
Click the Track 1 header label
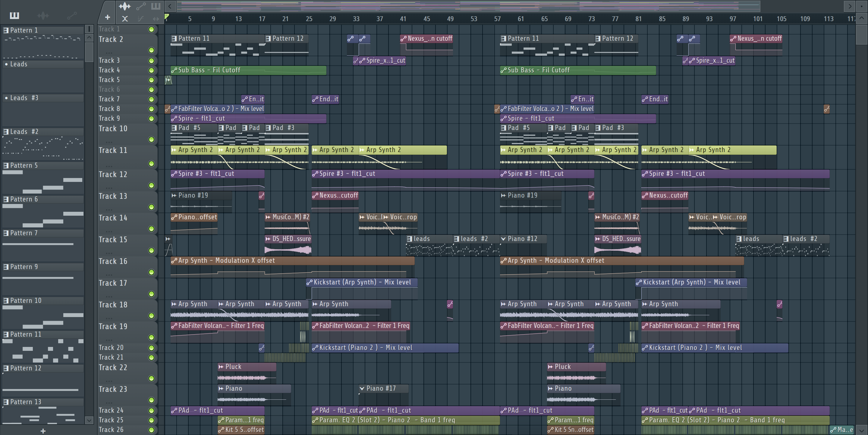click(109, 29)
